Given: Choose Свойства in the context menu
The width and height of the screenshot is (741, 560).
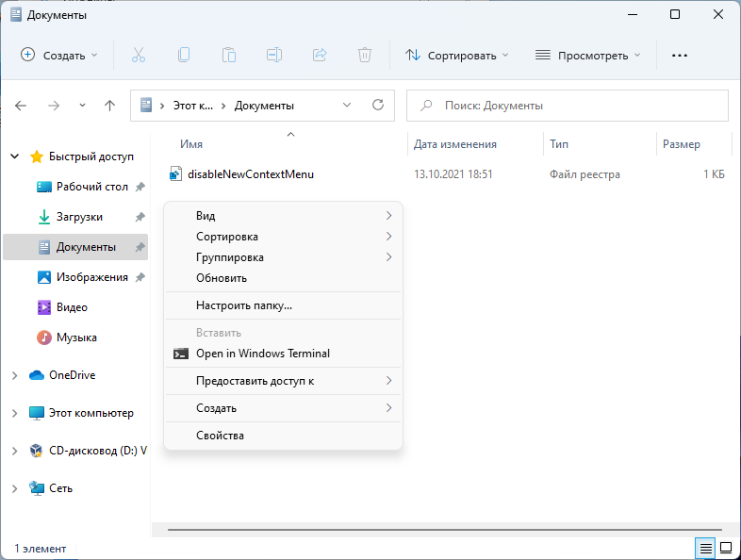Looking at the screenshot, I should tap(283, 436).
